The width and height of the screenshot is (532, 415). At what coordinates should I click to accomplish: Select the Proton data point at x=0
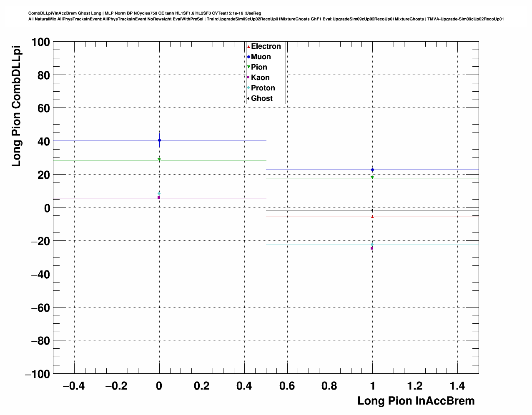[x=159, y=194]
